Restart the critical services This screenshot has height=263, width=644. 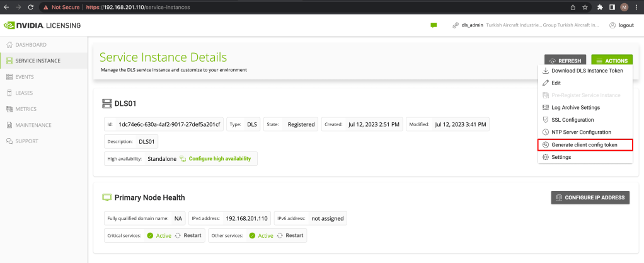coord(188,235)
